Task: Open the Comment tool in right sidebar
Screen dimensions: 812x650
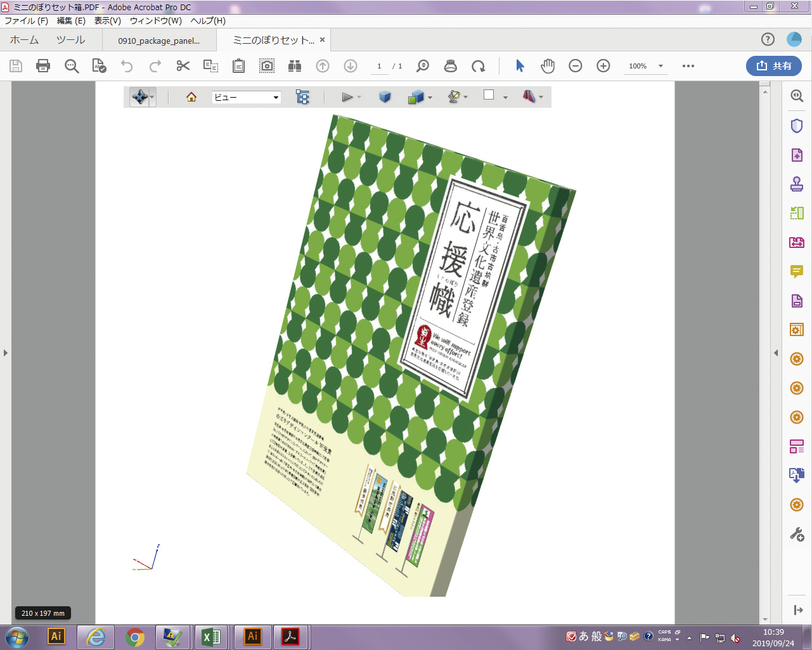Action: click(797, 271)
